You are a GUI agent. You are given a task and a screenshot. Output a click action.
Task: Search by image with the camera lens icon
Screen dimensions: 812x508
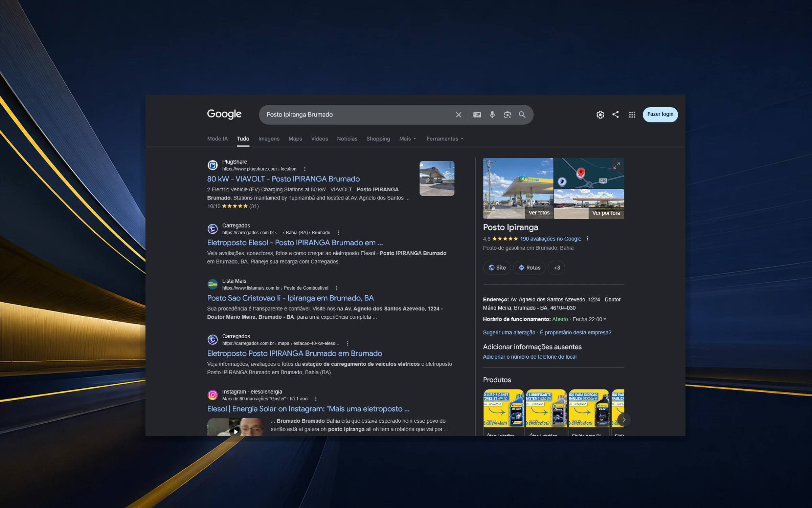[x=507, y=115]
